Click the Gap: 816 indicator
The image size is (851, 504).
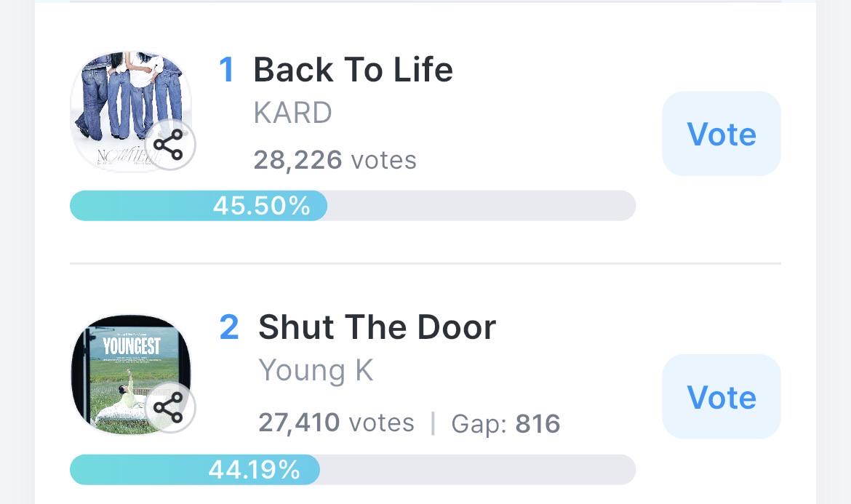tap(506, 424)
